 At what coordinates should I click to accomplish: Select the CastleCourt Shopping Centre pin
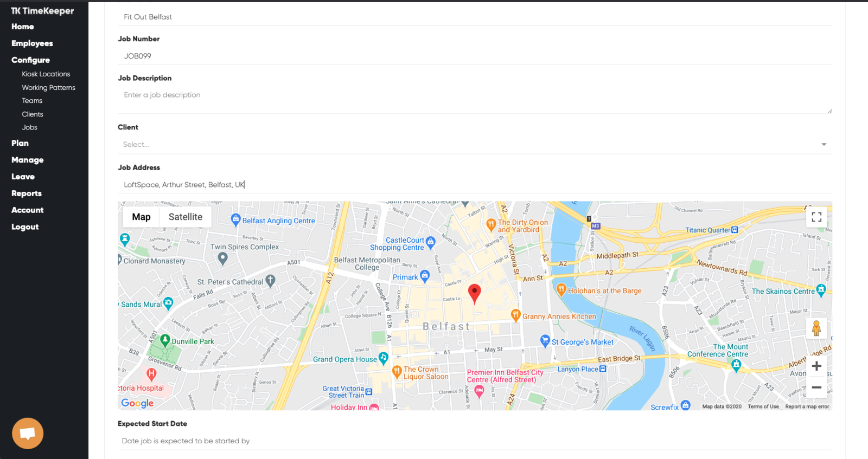(x=431, y=242)
